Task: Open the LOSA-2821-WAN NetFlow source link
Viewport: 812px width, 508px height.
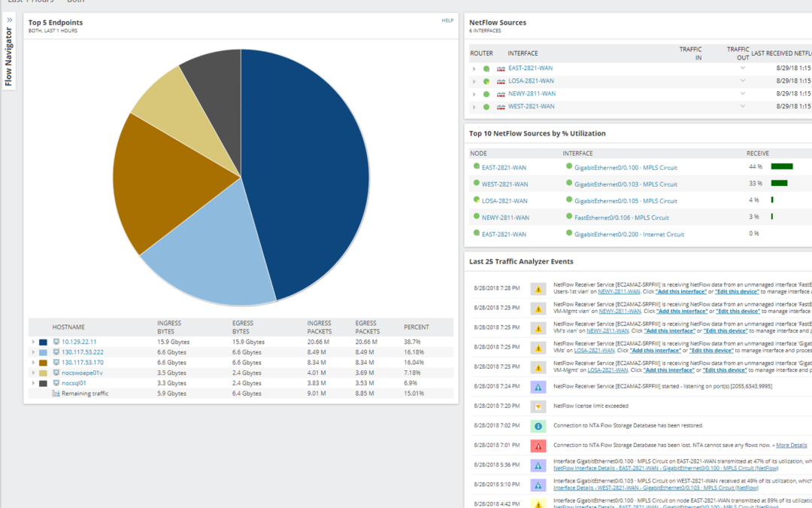Action: [x=531, y=81]
